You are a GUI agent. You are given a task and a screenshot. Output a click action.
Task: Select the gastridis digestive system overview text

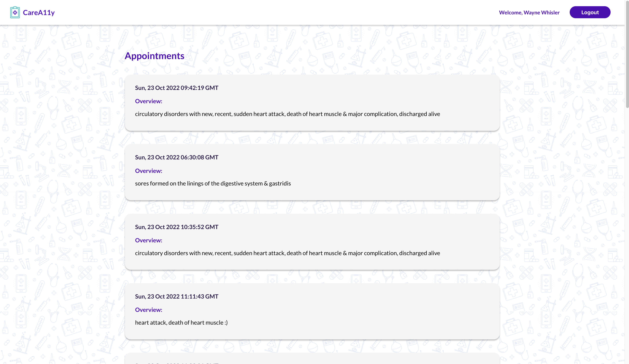click(x=213, y=184)
